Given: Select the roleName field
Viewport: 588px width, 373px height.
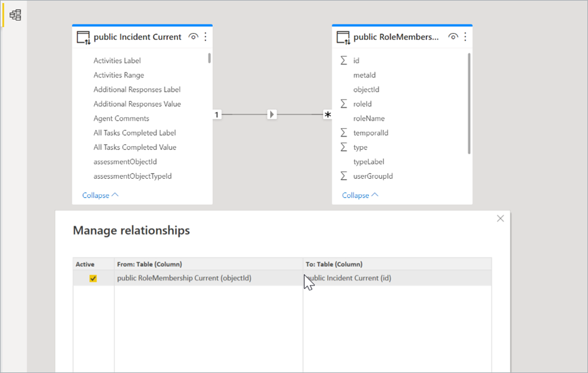Looking at the screenshot, I should [x=369, y=118].
